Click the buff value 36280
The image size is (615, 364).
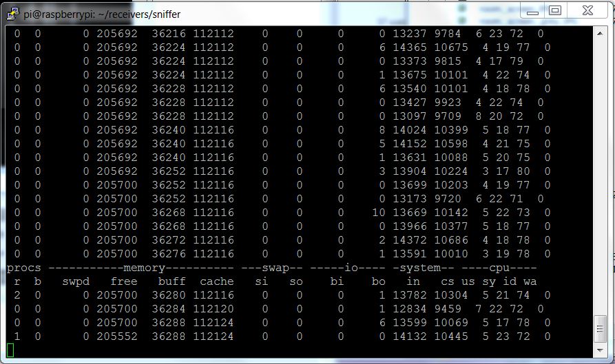(169, 295)
